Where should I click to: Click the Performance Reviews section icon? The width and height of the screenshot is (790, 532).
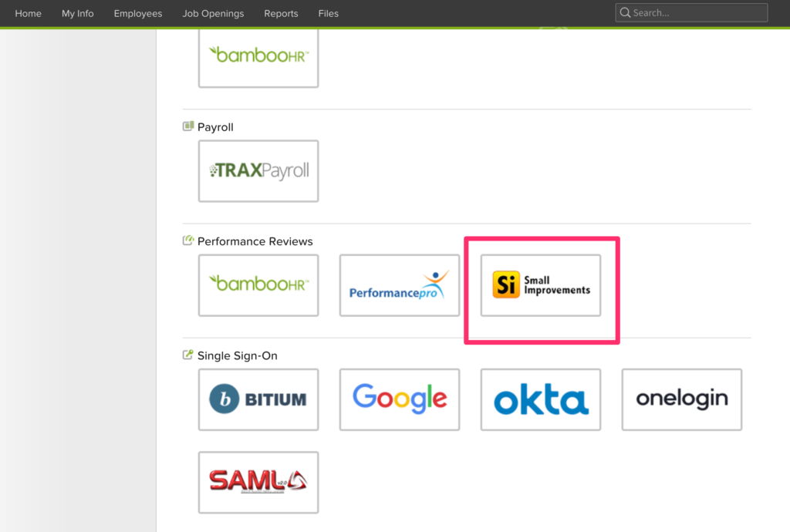[188, 241]
